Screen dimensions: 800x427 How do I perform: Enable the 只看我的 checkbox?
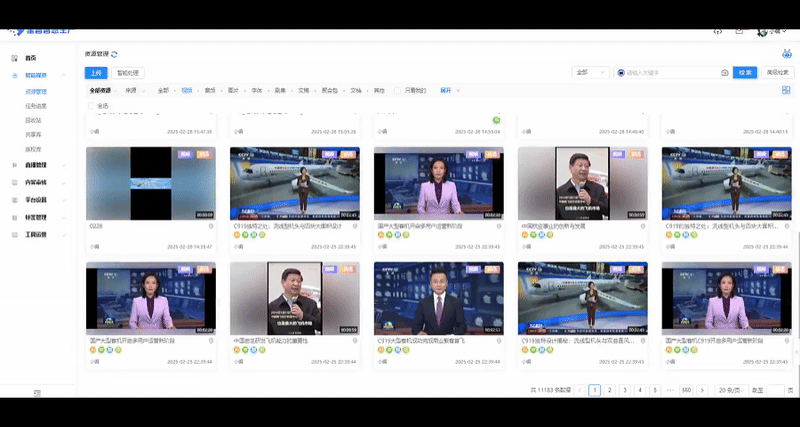pyautogui.click(x=398, y=91)
